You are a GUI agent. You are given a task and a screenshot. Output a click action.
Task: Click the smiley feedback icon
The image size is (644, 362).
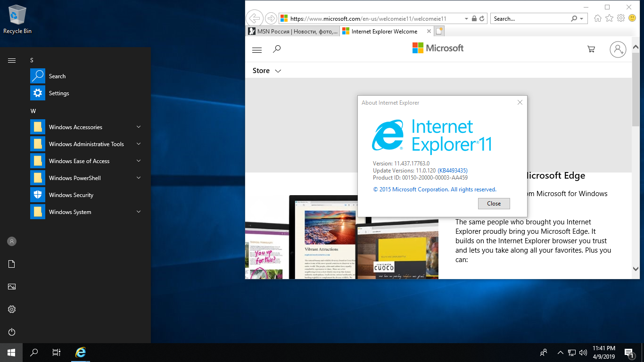click(632, 18)
